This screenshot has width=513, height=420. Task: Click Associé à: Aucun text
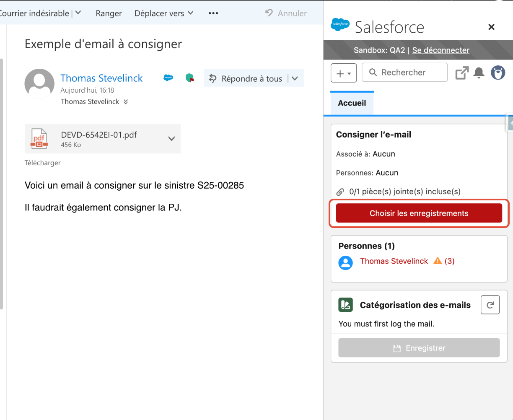365,154
